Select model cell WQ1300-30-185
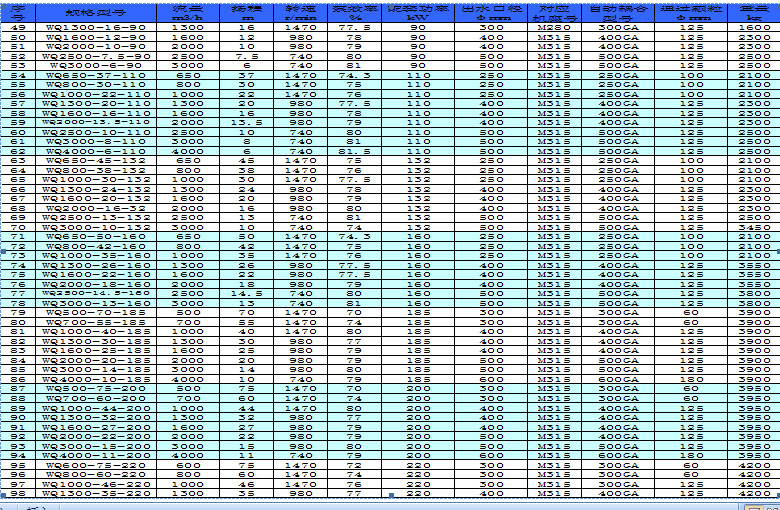780x510 pixels. click(x=96, y=341)
